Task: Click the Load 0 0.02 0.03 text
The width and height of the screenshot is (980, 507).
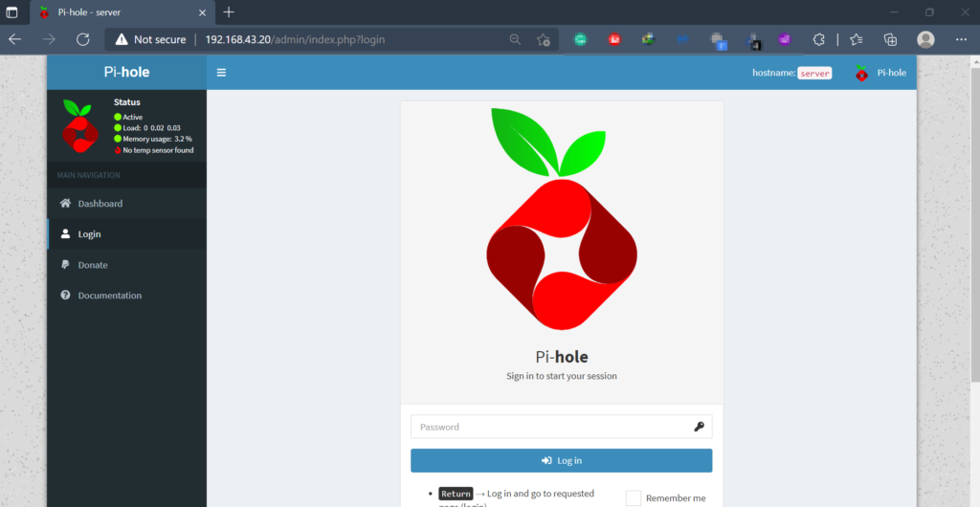Action: (x=152, y=127)
